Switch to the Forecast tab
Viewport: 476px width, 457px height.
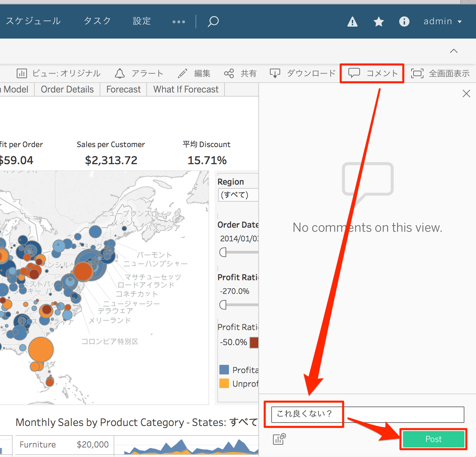point(123,89)
